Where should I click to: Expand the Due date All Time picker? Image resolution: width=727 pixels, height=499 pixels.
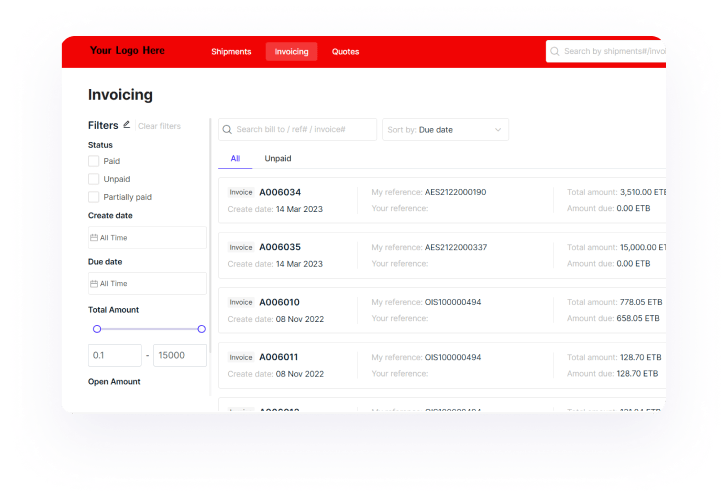pyautogui.click(x=147, y=284)
